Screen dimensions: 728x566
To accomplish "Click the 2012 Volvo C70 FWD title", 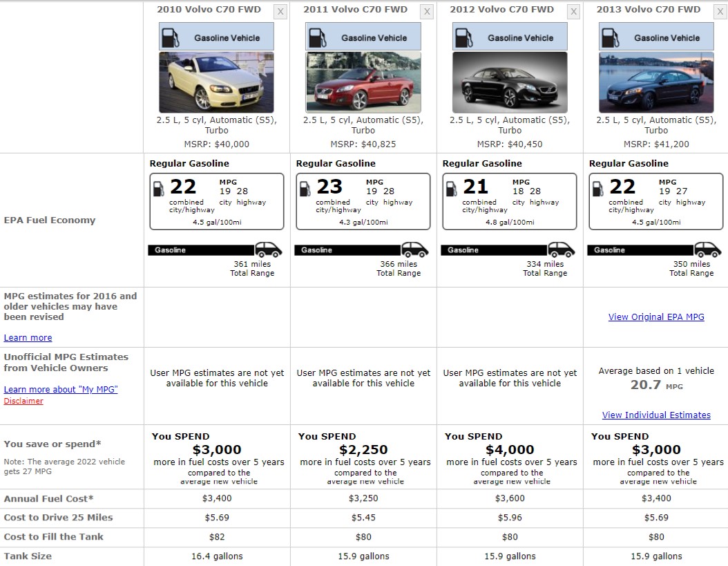I will pyautogui.click(x=502, y=9).
